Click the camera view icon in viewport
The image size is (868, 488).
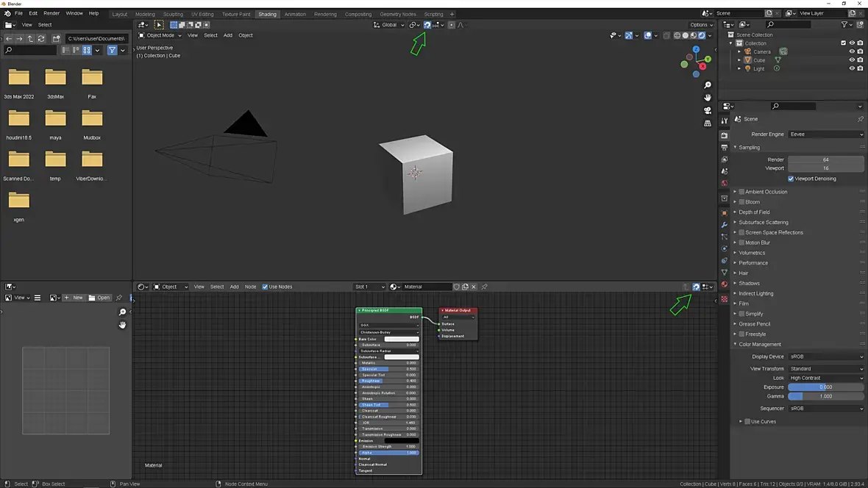[708, 110]
